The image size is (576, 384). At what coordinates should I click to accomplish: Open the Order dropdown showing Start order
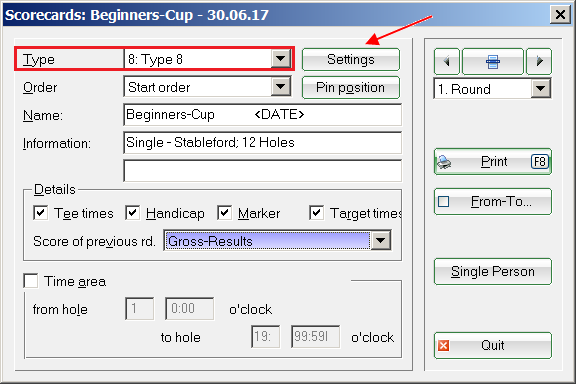pyautogui.click(x=281, y=87)
